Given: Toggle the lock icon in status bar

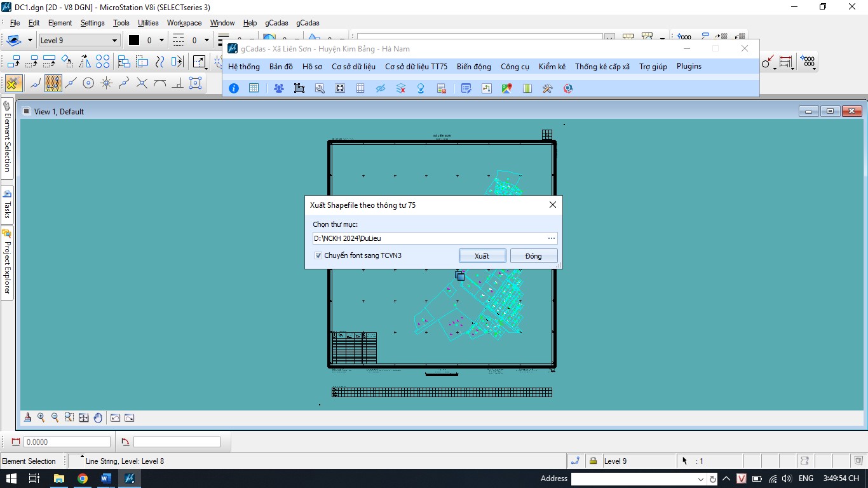Looking at the screenshot, I should [593, 461].
